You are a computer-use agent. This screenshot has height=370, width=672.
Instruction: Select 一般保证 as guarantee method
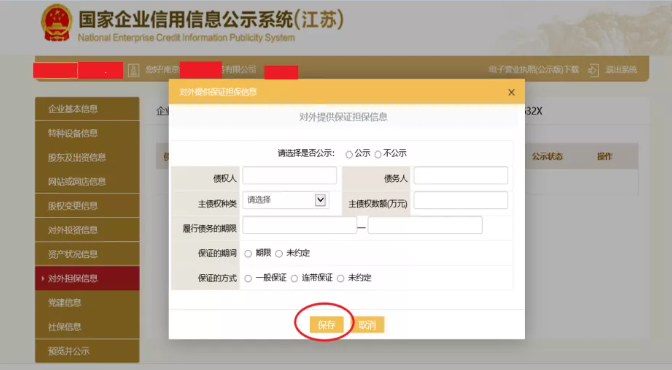pyautogui.click(x=248, y=279)
